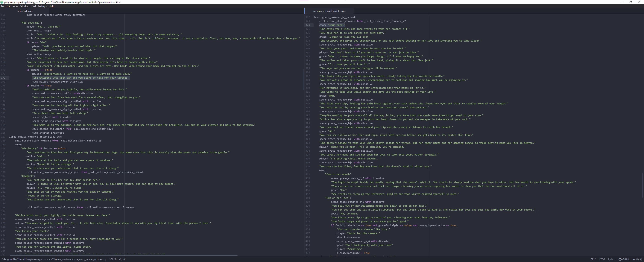This screenshot has height=262, width=644.
Task: Change the UTF-8 encoding selector
Action: tap(602, 259)
